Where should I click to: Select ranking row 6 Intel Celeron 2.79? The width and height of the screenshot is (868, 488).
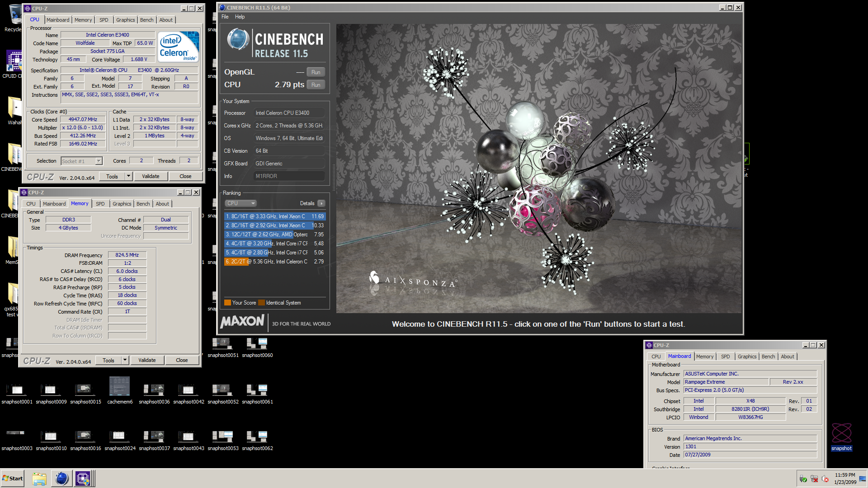pyautogui.click(x=275, y=262)
